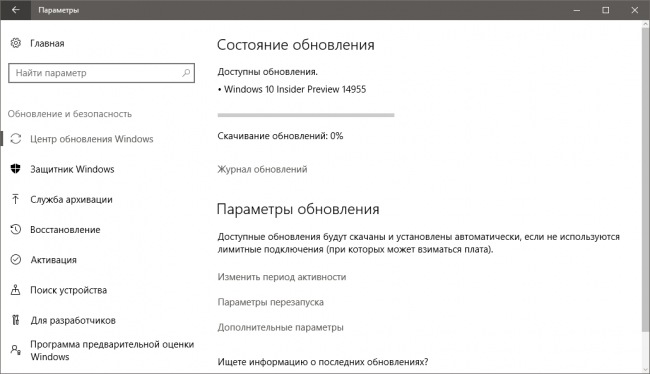Open Активация section
650x374 pixels.
(53, 260)
